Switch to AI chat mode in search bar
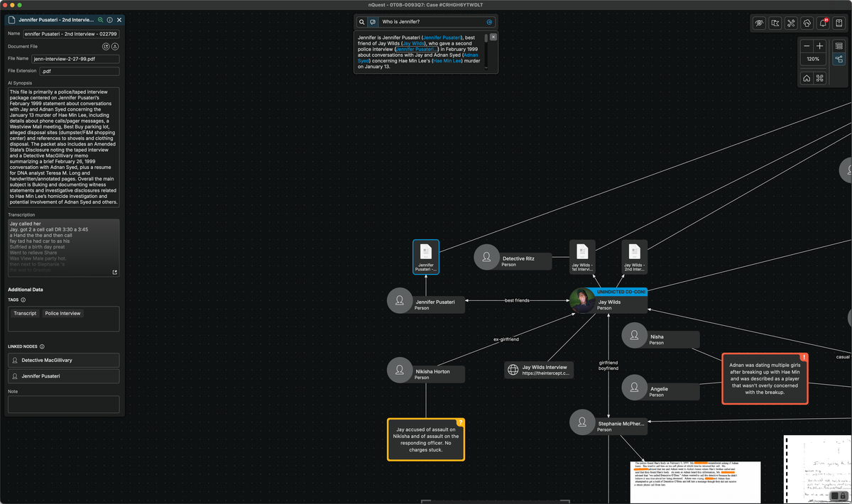The image size is (852, 504). [x=373, y=22]
